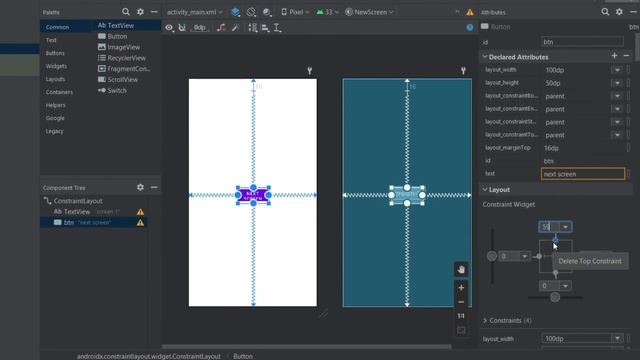The width and height of the screenshot is (640, 360).
Task: Open the activity_main.xml file dropdown
Action: coord(195,12)
